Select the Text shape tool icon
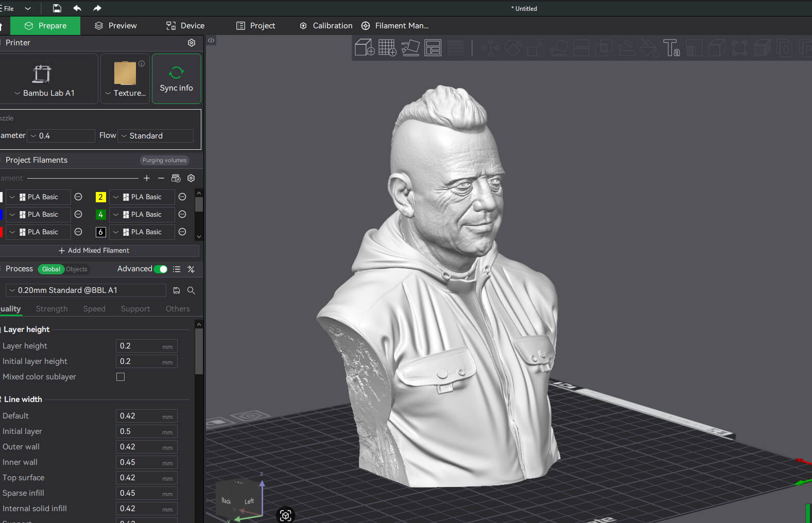Viewport: 812px width, 523px height. [671, 47]
